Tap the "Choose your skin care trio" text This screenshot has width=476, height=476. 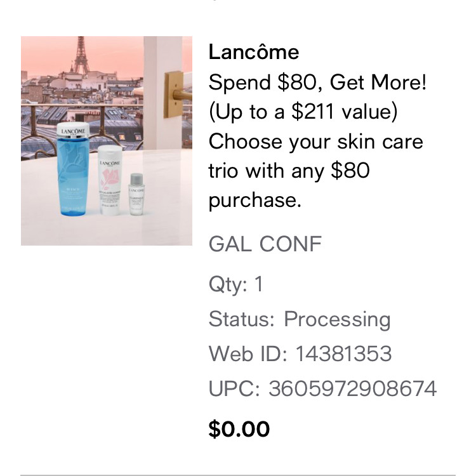(315, 141)
